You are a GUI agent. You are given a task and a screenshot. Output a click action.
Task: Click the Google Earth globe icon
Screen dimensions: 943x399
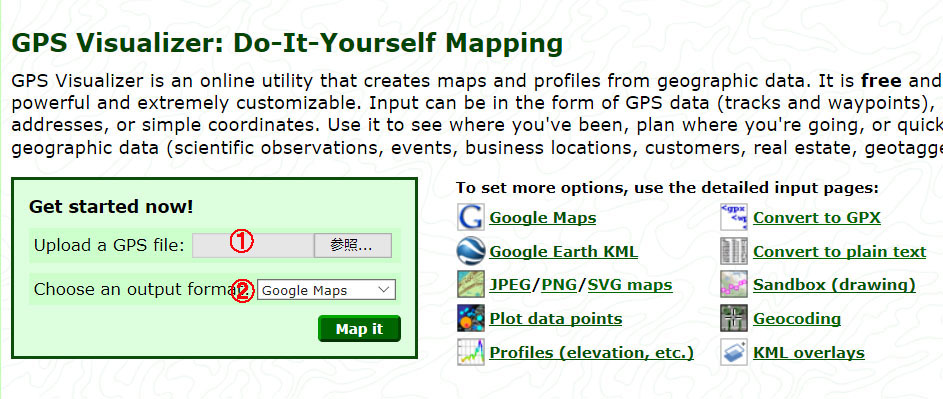pyautogui.click(x=470, y=251)
